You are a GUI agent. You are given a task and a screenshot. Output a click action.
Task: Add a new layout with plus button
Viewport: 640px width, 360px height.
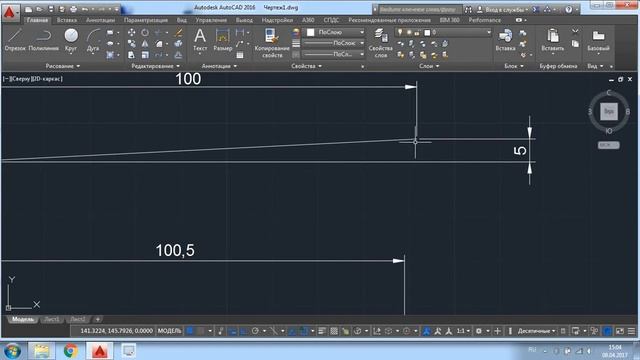point(98,319)
